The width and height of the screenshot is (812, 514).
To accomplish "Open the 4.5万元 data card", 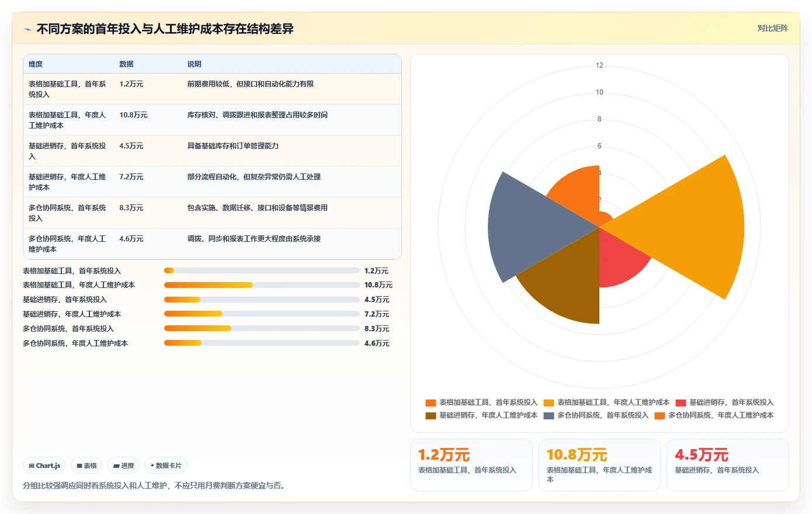I will [727, 465].
